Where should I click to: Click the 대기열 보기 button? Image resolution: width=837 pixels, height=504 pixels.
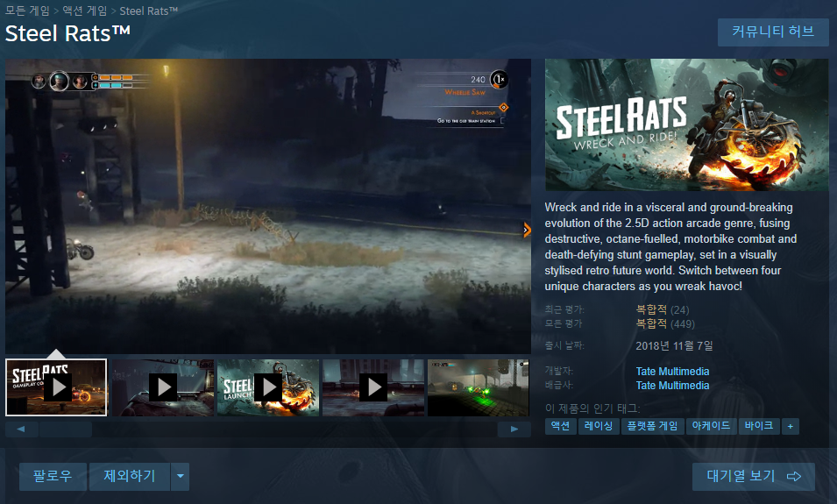coord(753,476)
